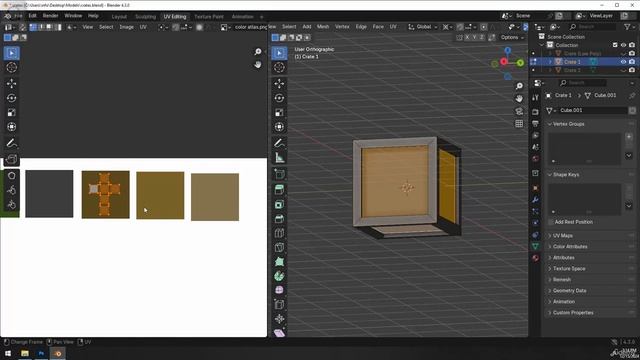Switch to the Sculpting workspace tab
640x360 pixels.
(x=146, y=17)
